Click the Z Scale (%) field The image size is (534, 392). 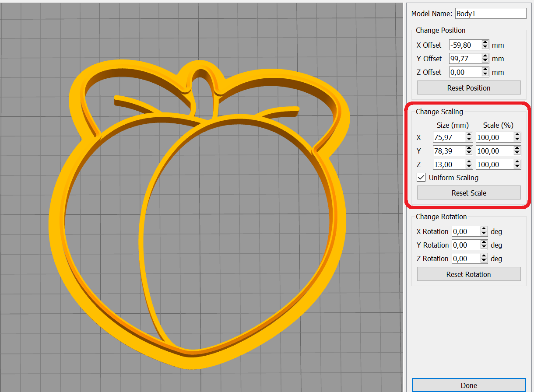tap(495, 164)
